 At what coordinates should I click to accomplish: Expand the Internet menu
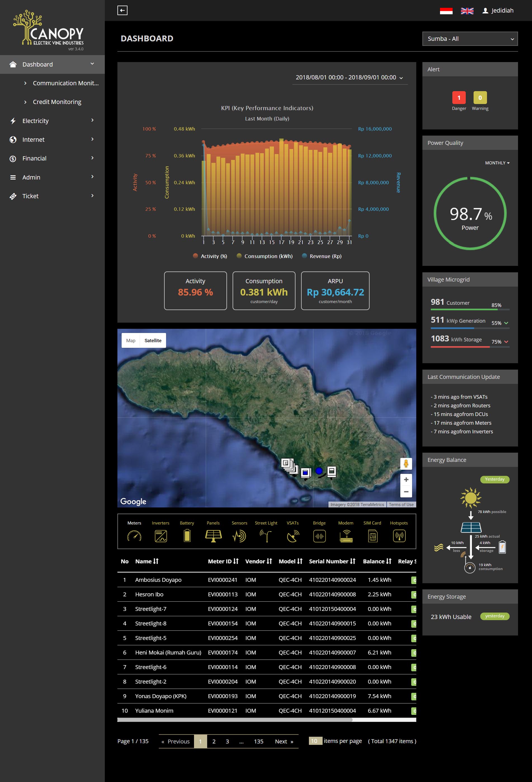pos(52,140)
